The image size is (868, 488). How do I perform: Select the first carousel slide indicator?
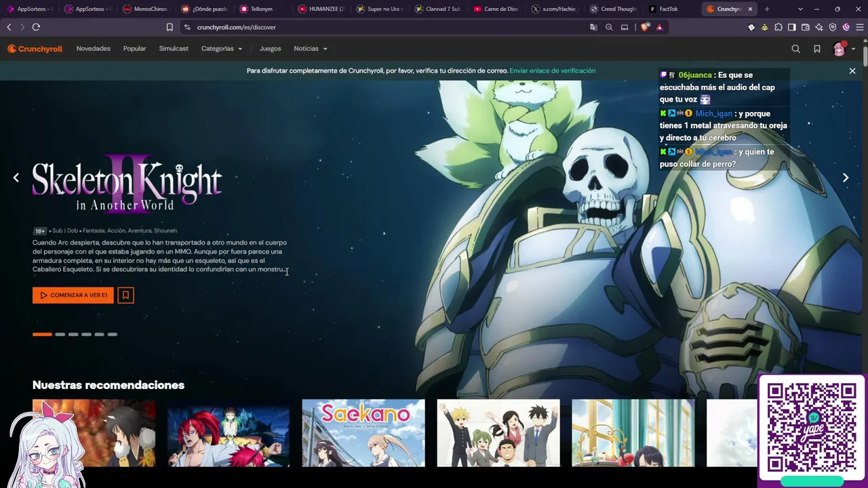[42, 334]
